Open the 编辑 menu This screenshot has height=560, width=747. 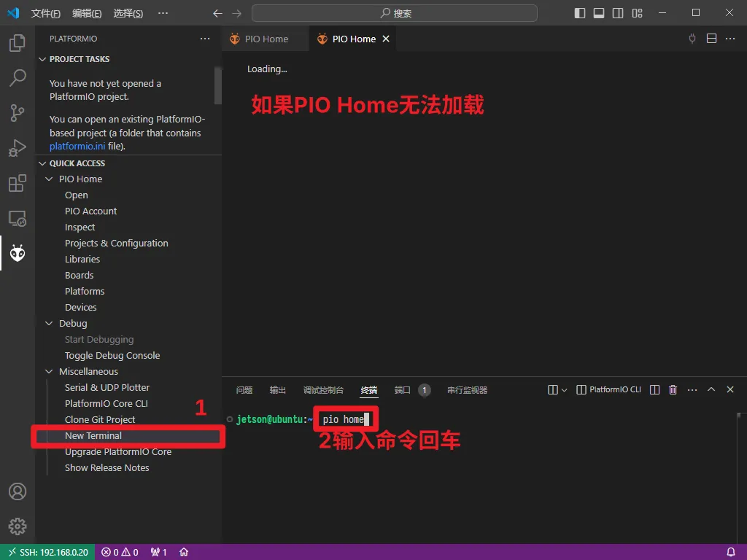pos(87,13)
